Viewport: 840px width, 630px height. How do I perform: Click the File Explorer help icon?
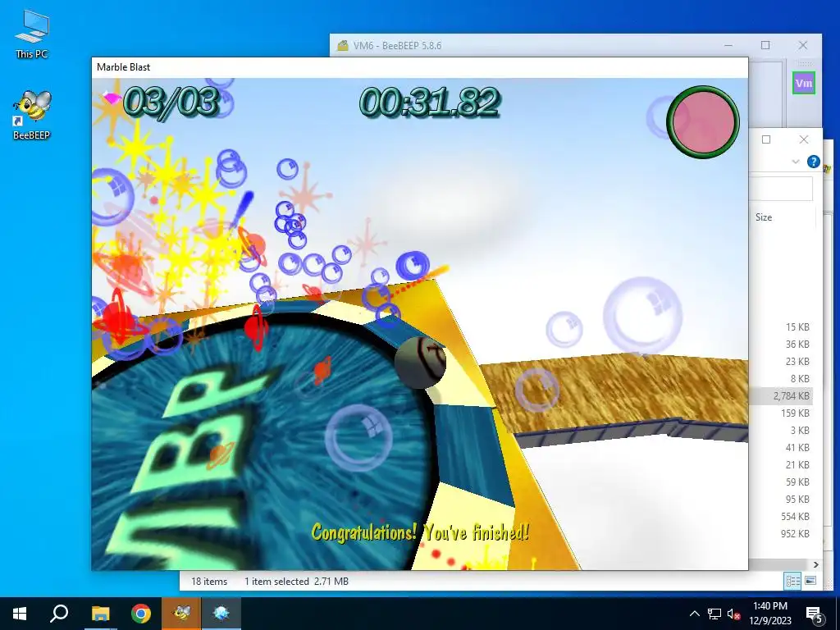coord(813,162)
